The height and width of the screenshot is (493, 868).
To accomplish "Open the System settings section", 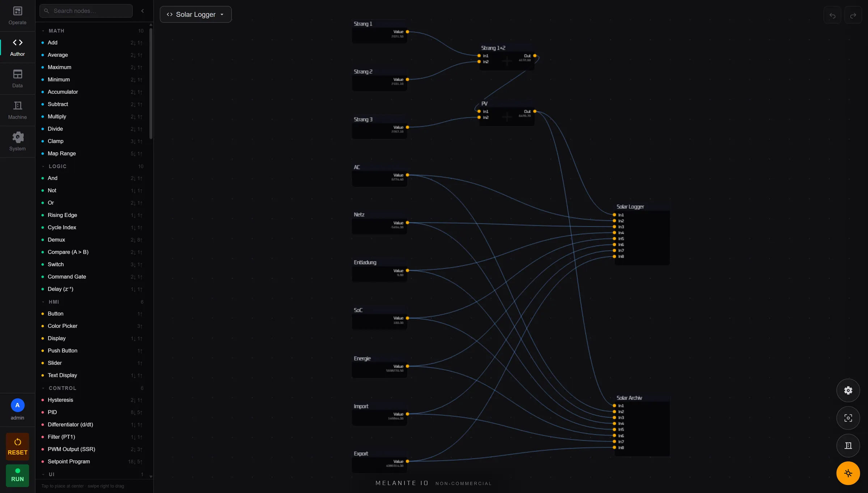I will point(17,142).
